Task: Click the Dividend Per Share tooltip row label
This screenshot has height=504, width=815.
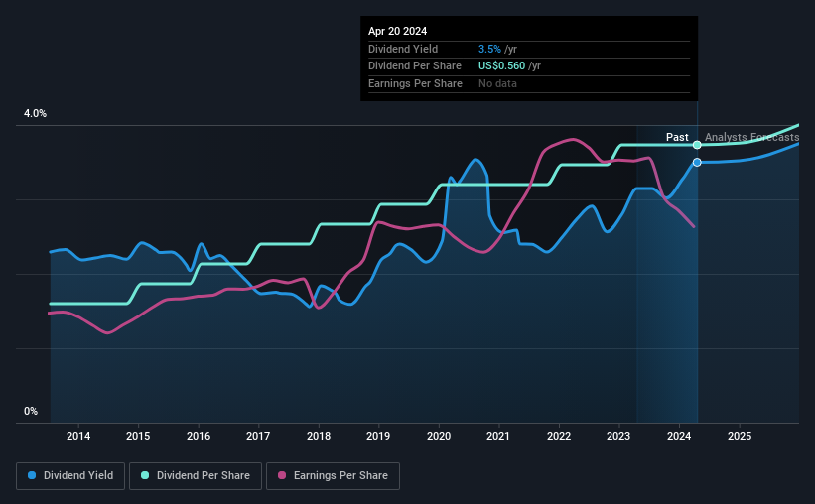Action: point(415,66)
